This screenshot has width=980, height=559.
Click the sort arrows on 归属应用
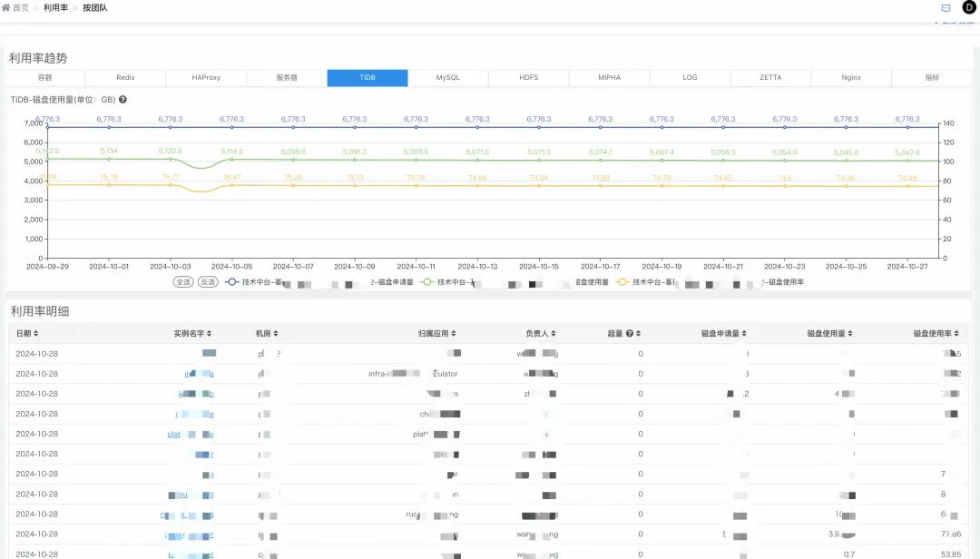pyautogui.click(x=453, y=333)
